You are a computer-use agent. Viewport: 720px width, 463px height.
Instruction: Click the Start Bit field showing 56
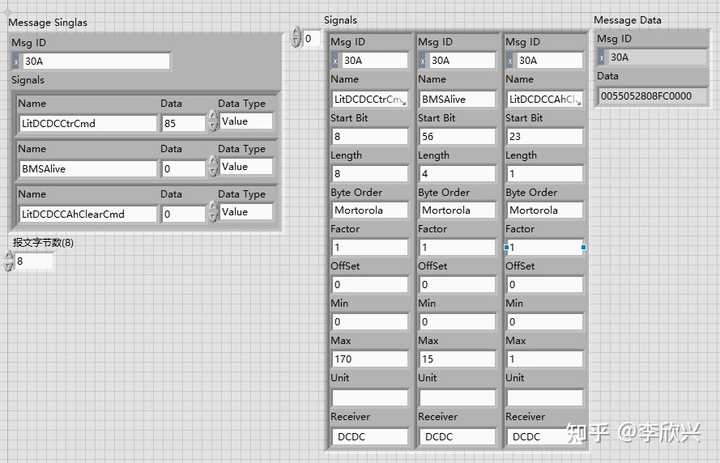point(457,136)
